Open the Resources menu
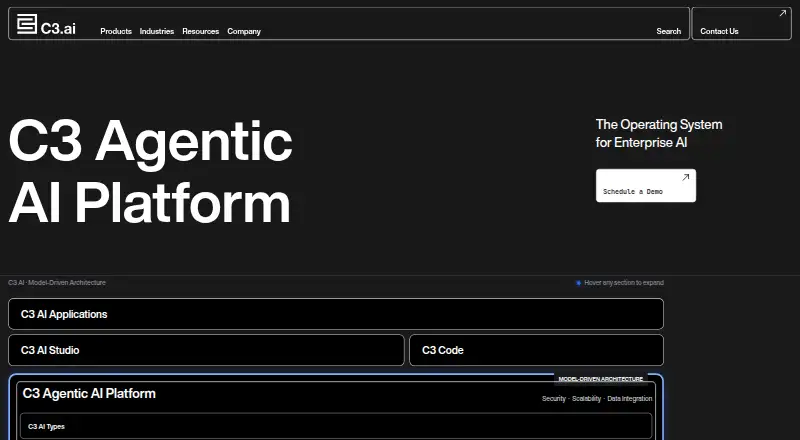The height and width of the screenshot is (440, 800). [201, 31]
